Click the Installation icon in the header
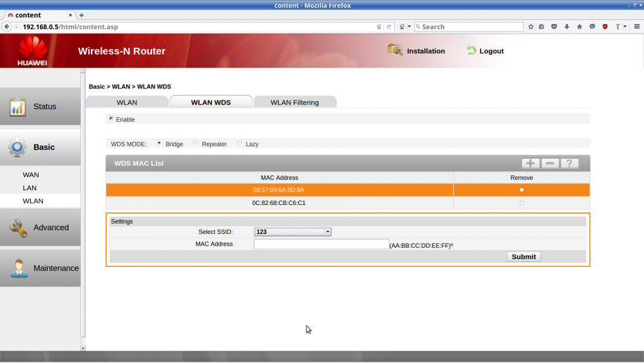 pyautogui.click(x=395, y=50)
